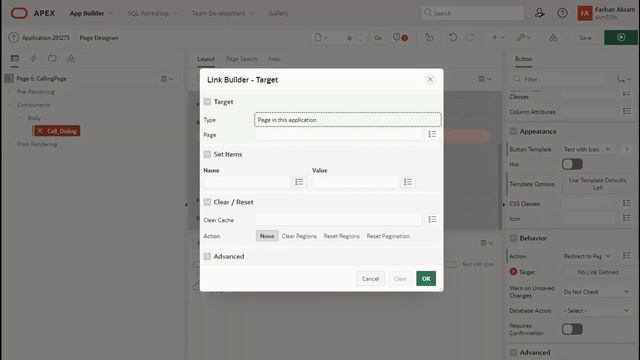Select the Page Shared Components icon
This screenshot has height=360, width=640.
point(71,58)
